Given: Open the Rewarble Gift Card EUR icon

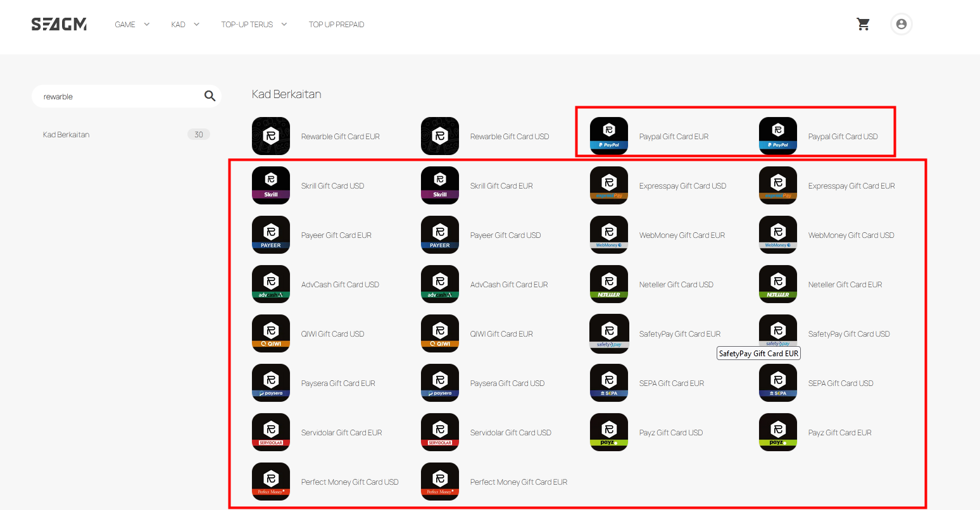Looking at the screenshot, I should coord(271,136).
